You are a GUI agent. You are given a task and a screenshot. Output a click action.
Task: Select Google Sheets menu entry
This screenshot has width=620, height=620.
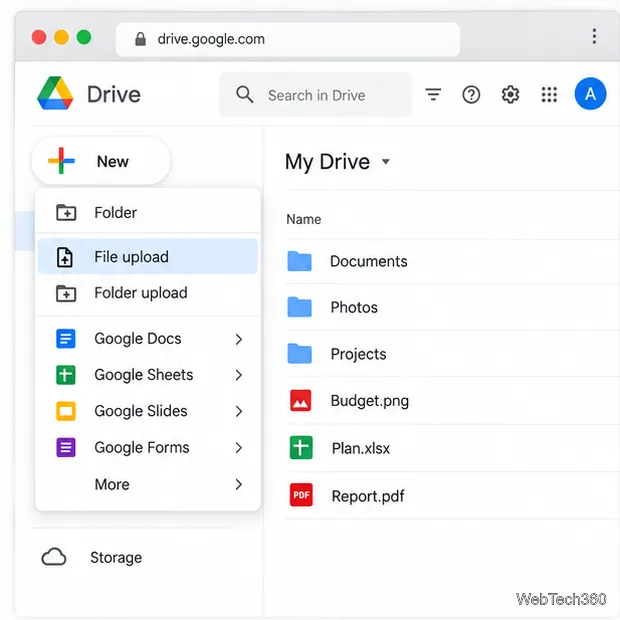pos(148,374)
